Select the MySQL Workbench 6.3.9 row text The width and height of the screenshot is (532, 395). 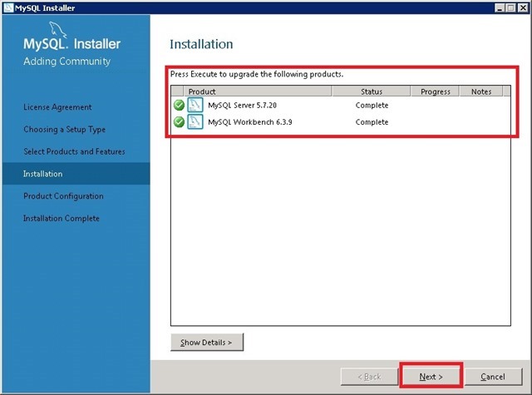pyautogui.click(x=250, y=121)
